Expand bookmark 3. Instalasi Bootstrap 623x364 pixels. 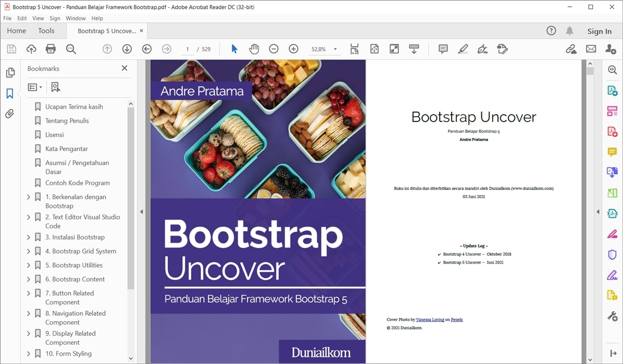(29, 237)
